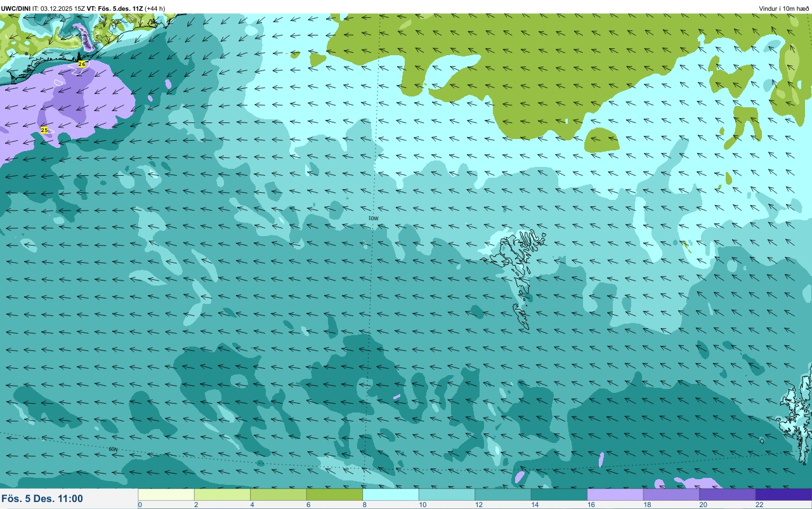Click the 'Fös. 5 Des. 11:00' date label
The height and width of the screenshot is (509, 812).
point(42,499)
